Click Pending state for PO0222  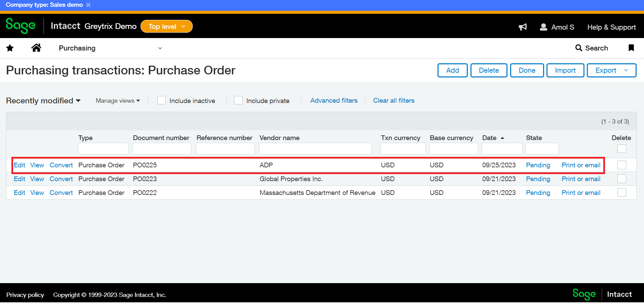coord(538,193)
